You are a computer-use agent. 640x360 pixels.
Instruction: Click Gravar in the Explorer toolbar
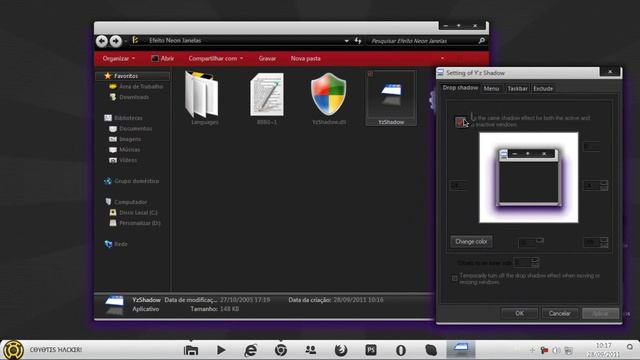[267, 58]
